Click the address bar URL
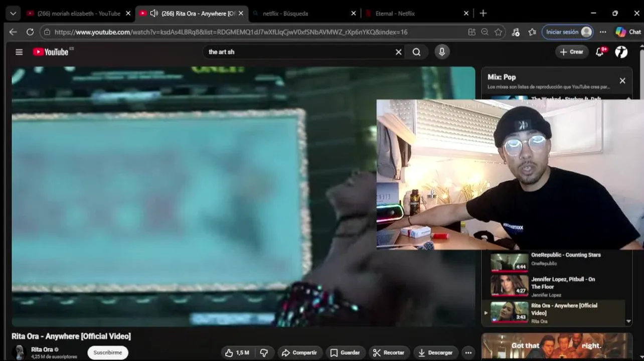Viewport: 644px width, 361px height. tap(231, 32)
